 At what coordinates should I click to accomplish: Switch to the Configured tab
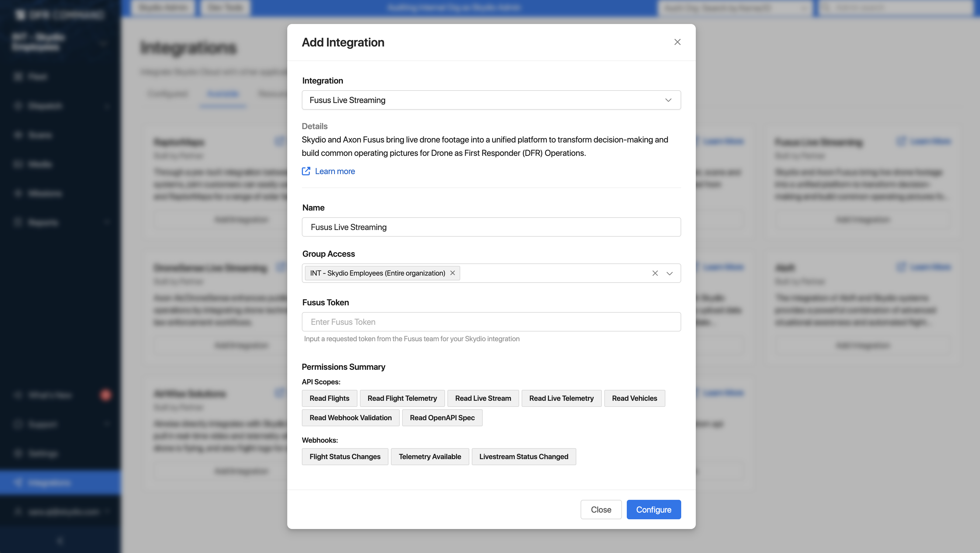pyautogui.click(x=167, y=94)
